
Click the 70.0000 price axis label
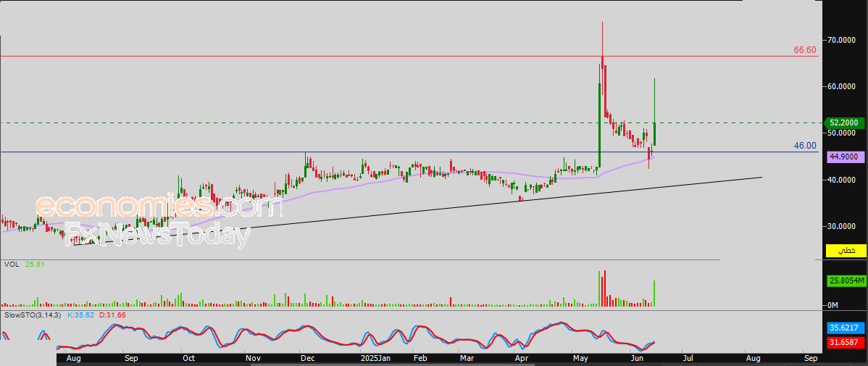[842, 40]
